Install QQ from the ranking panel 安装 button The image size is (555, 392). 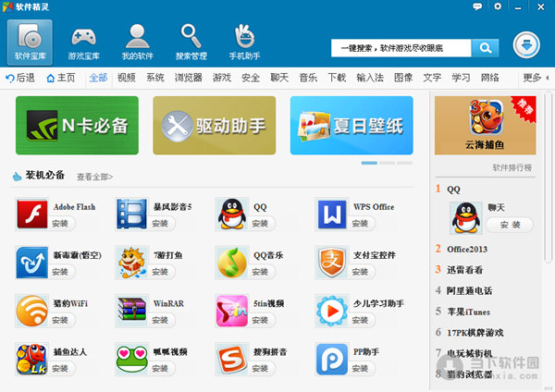510,225
